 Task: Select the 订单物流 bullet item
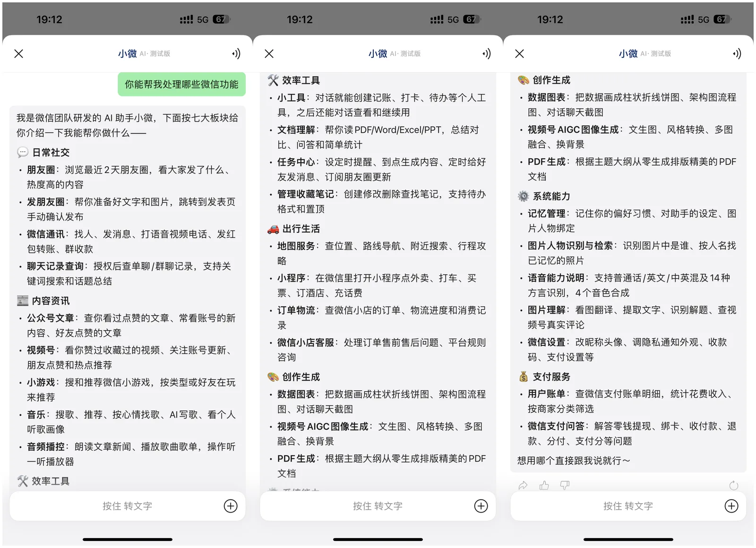click(378, 317)
